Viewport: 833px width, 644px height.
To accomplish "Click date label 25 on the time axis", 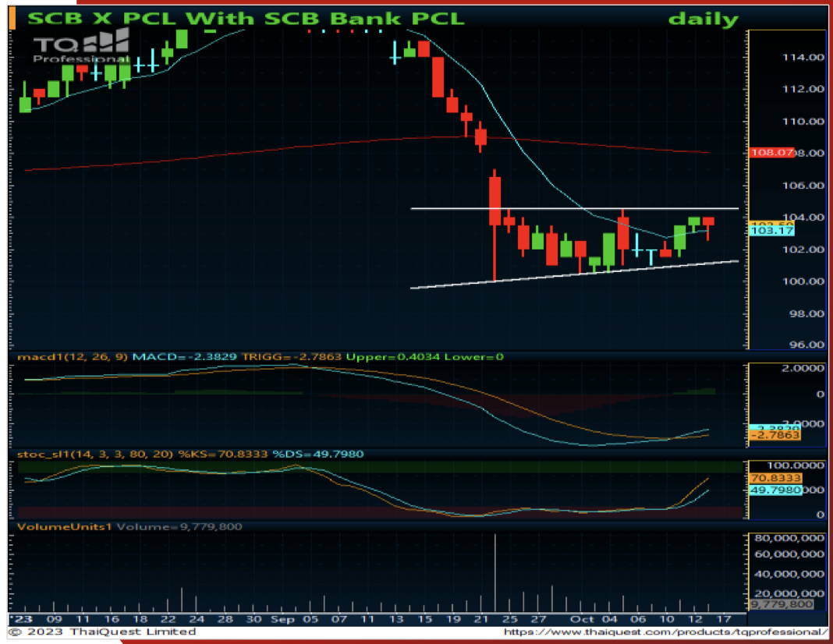I will pos(510,619).
